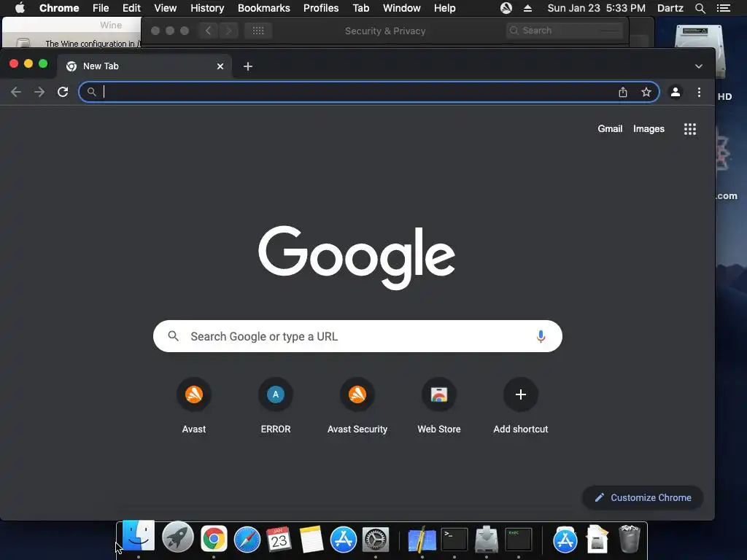This screenshot has height=560, width=747.
Task: Show all preferences grid in Security & Privacy window
Action: click(258, 31)
